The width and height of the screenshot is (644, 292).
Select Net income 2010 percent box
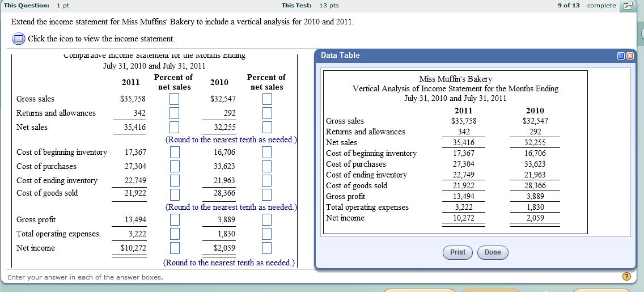[267, 248]
